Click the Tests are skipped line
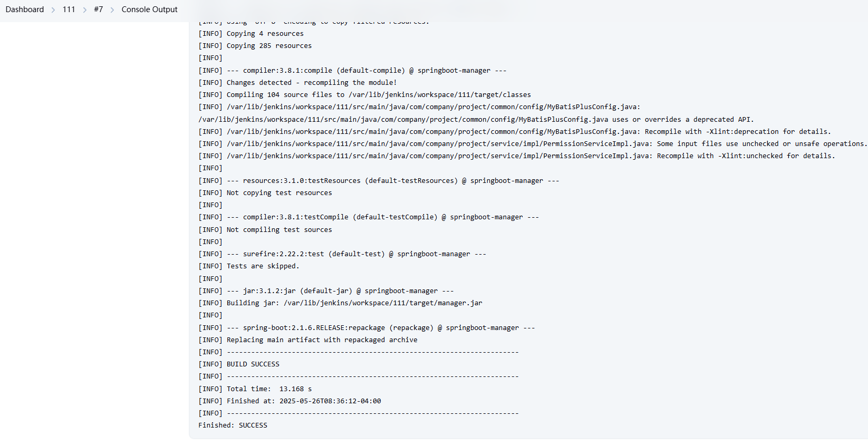This screenshot has height=446, width=868. pos(249,266)
